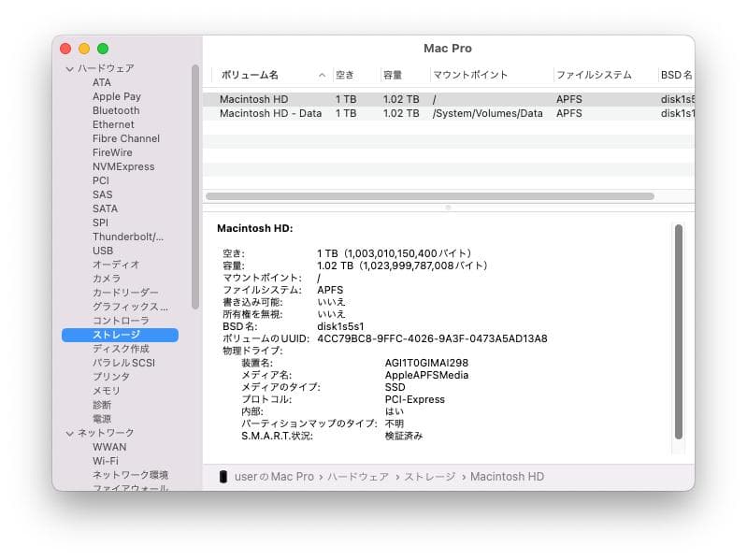This screenshot has width=747, height=560.
Task: Open the グラフィックス... sidebar entry
Action: click(x=130, y=307)
